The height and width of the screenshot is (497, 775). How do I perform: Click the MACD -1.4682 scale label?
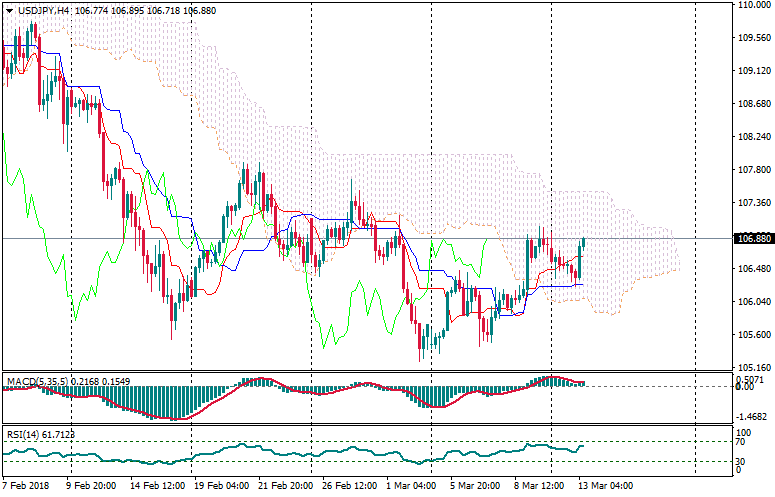(x=752, y=415)
